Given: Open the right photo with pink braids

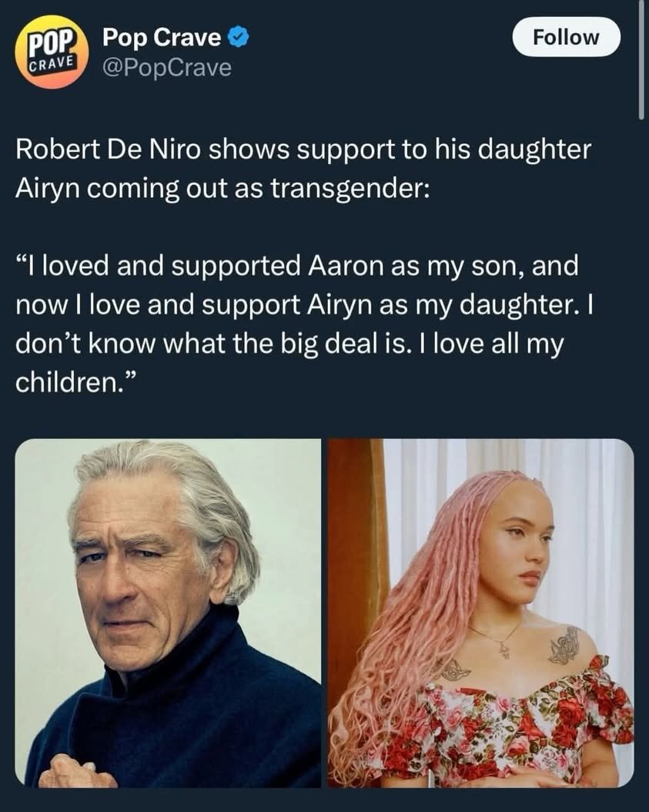Looking at the screenshot, I should tap(481, 613).
